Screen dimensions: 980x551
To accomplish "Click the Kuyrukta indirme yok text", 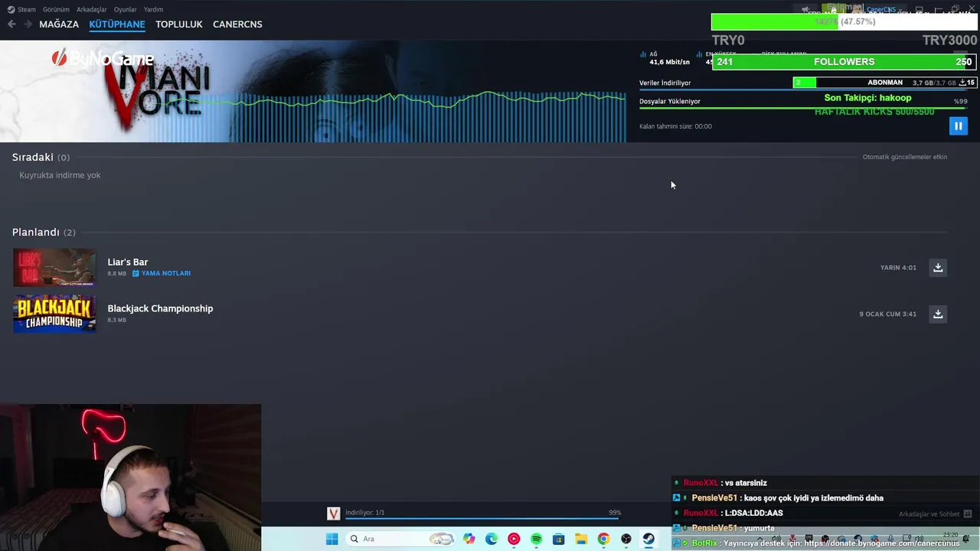I will pos(60,175).
